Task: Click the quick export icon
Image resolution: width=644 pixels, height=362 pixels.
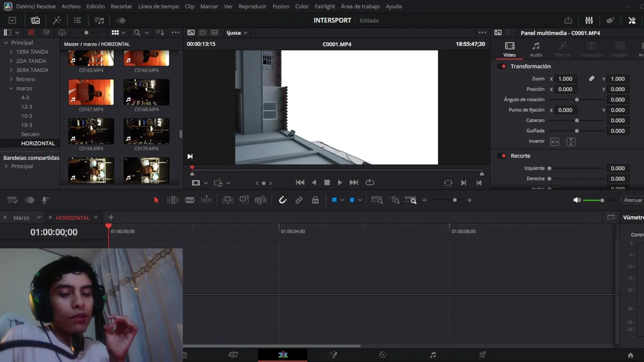Action: pyautogui.click(x=568, y=20)
